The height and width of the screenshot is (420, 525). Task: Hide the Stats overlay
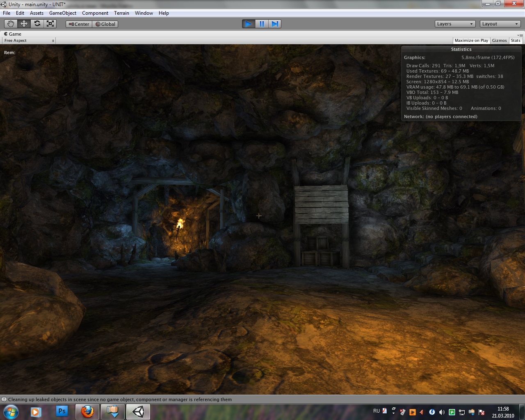click(516, 41)
